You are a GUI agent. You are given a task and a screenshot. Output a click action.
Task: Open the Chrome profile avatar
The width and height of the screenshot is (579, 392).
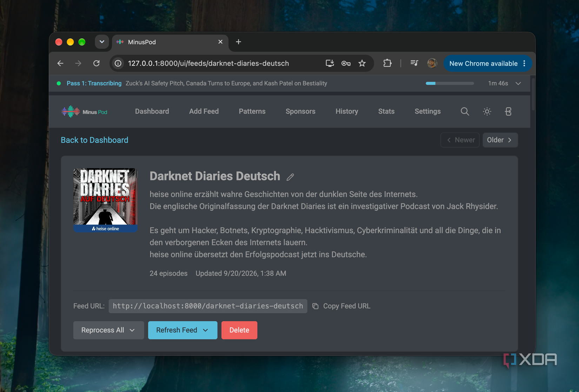(x=432, y=63)
